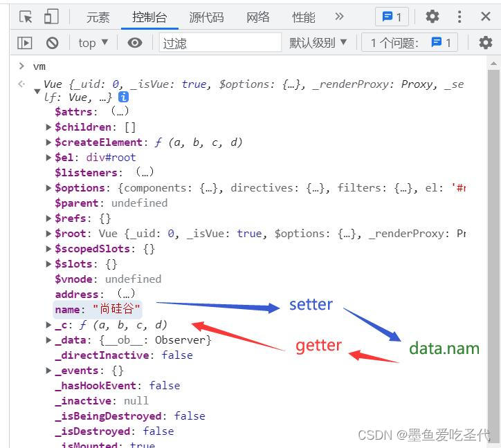Click the console vertical scrollbar thumb
Image resolution: width=501 pixels, height=448 pixels.
click(x=493, y=255)
